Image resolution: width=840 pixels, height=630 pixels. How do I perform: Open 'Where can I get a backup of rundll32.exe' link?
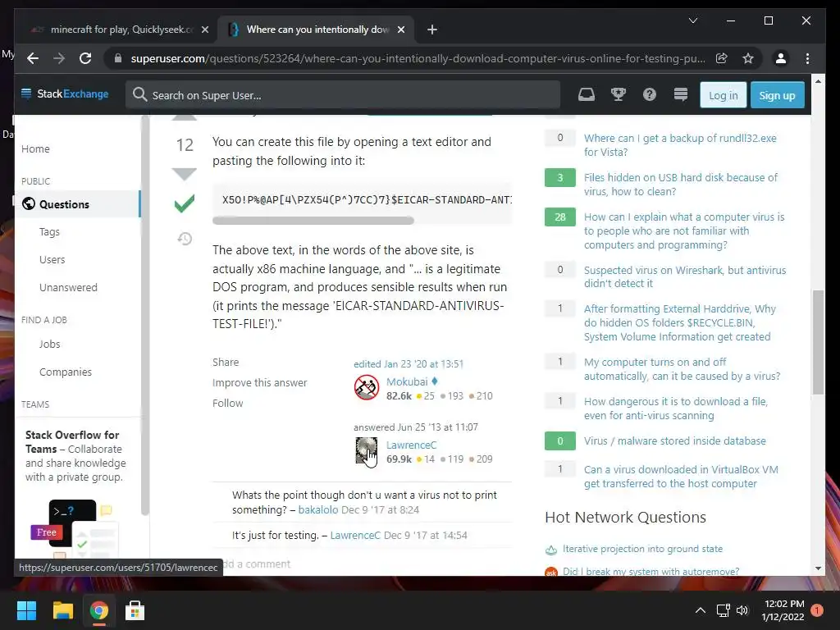click(x=680, y=144)
